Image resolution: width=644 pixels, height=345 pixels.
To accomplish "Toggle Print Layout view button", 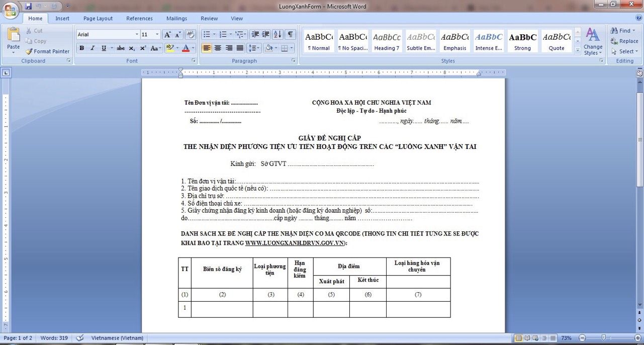I will click(x=519, y=338).
